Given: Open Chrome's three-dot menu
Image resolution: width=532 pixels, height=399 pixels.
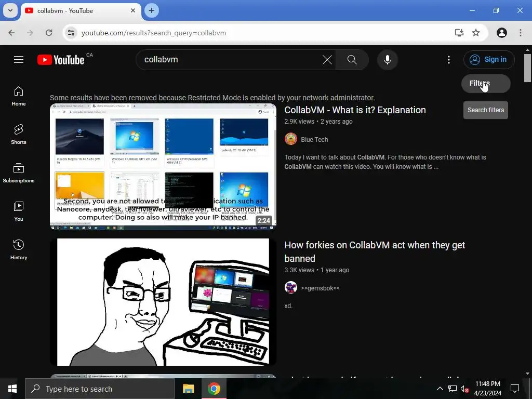Looking at the screenshot, I should tap(521, 33).
